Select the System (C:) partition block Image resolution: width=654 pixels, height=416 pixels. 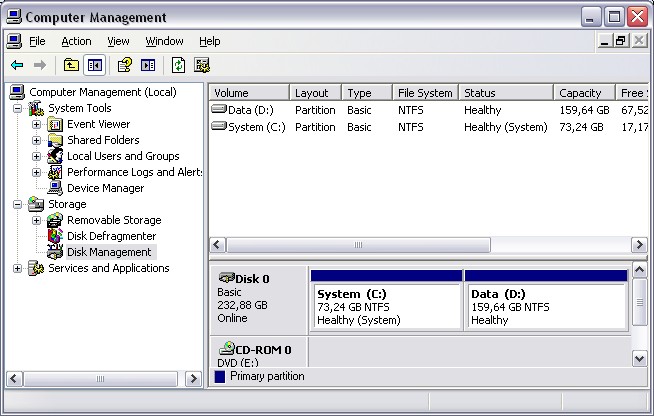tap(386, 306)
